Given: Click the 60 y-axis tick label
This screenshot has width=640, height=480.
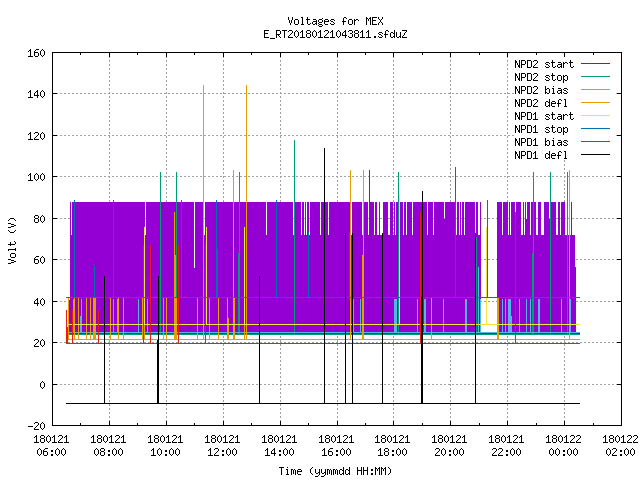Looking at the screenshot, I should [39, 260].
